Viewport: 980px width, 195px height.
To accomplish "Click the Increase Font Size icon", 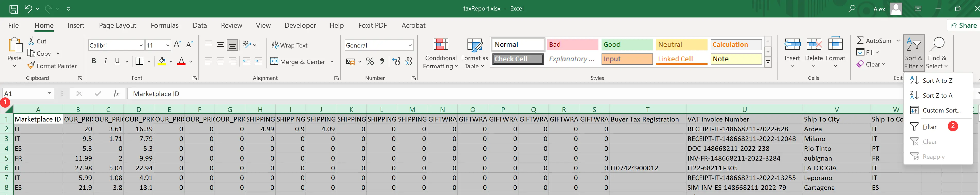I will click(x=177, y=45).
